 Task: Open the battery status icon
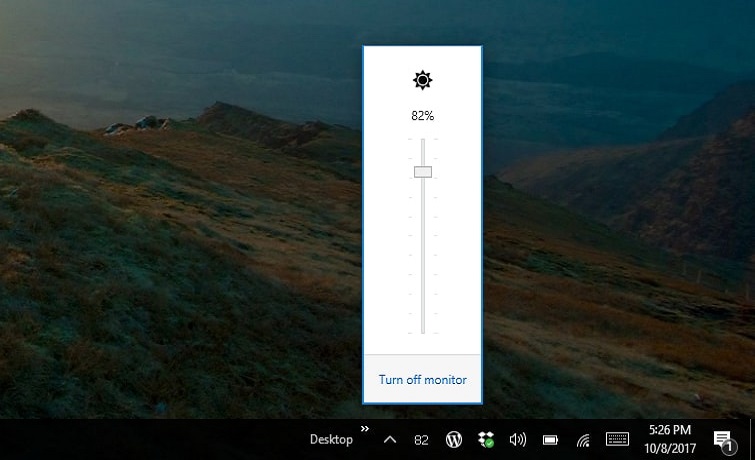coord(550,440)
